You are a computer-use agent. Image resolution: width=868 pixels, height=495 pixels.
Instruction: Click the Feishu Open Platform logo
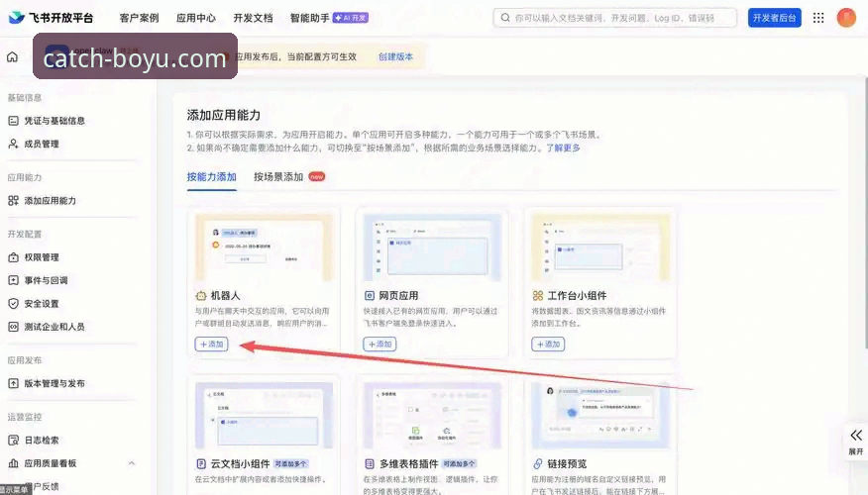51,18
